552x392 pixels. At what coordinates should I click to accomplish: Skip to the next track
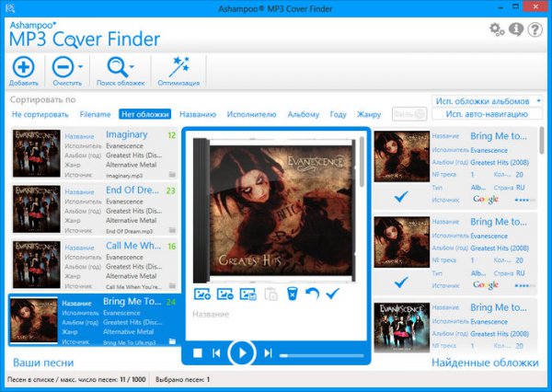coord(268,353)
